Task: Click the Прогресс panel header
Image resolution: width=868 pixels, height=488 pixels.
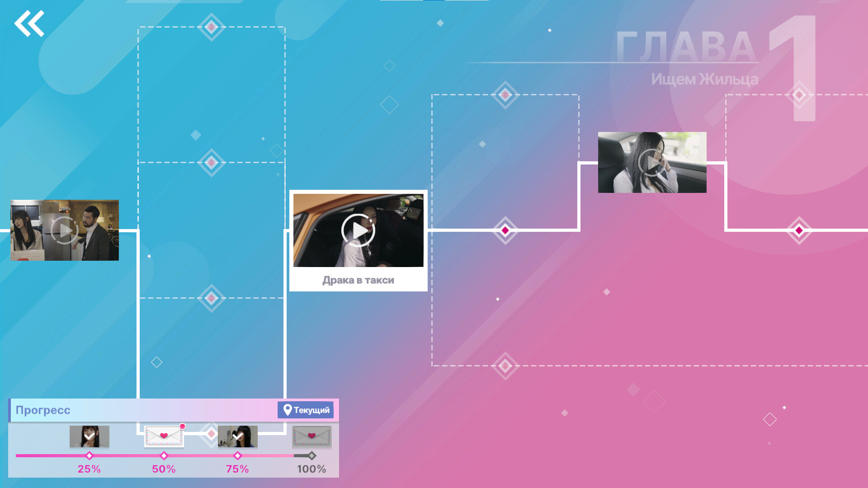Action: pos(43,410)
